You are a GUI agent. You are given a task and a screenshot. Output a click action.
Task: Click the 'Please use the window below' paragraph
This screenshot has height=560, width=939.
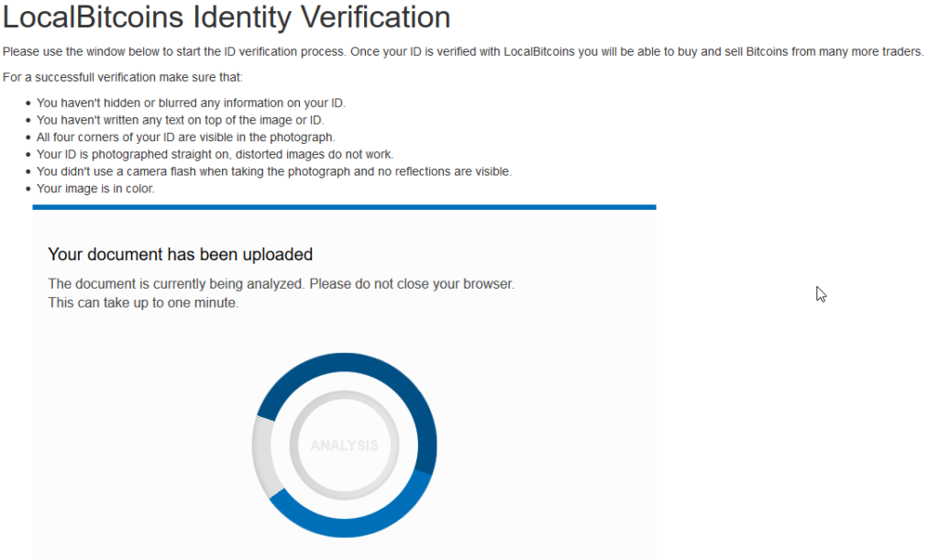click(x=462, y=51)
